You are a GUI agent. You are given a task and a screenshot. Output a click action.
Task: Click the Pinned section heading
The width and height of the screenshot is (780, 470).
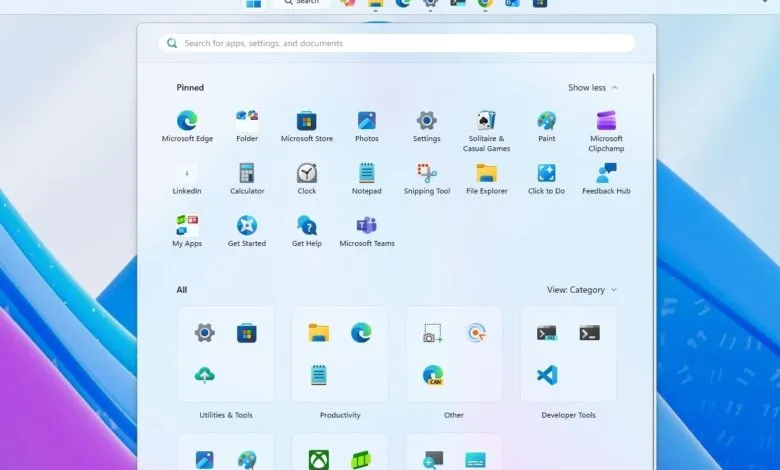click(x=190, y=88)
